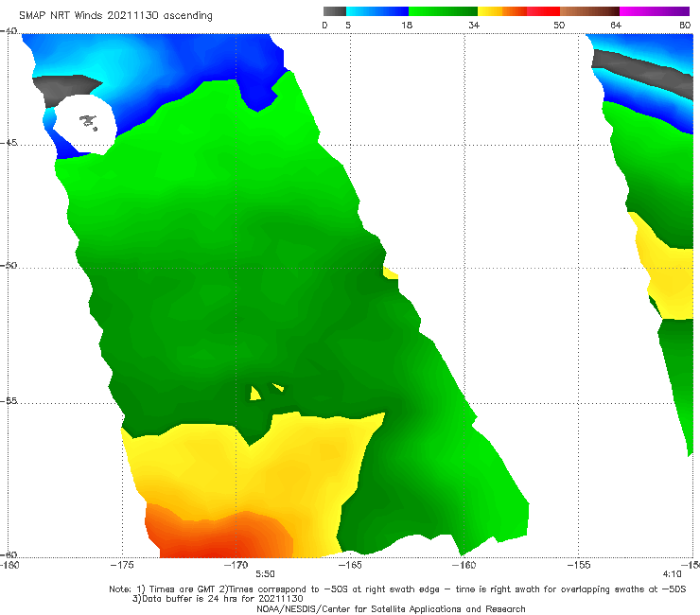Select the cyan-to-blue segment of the color bar

pos(377,11)
